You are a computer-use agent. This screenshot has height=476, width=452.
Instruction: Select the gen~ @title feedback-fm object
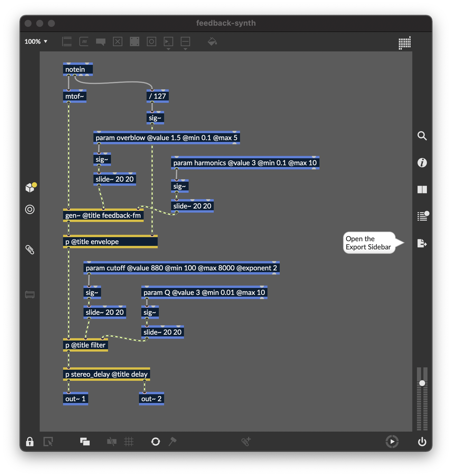click(103, 216)
